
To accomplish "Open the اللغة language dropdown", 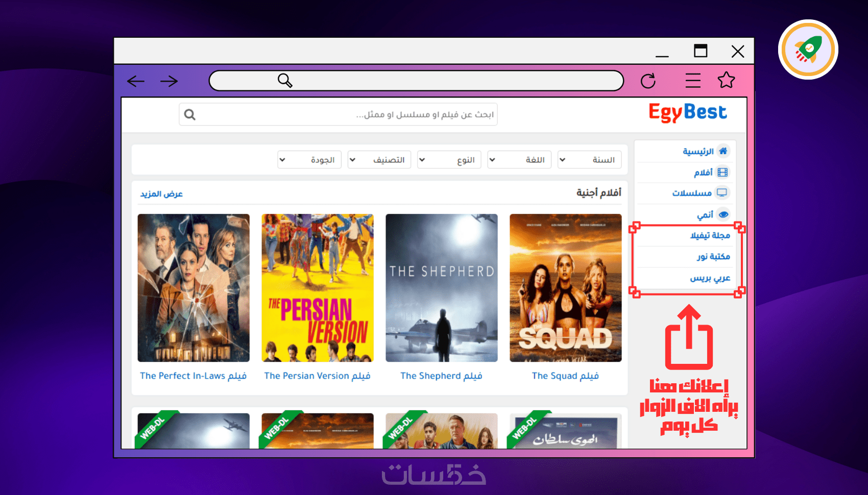I will click(x=520, y=160).
